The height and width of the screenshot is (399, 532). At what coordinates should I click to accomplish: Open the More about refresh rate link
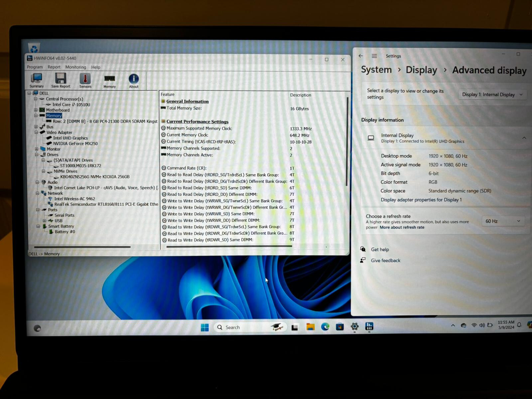click(402, 227)
